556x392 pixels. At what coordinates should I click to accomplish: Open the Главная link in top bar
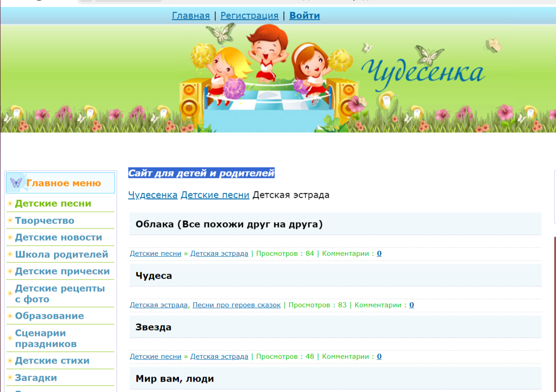pos(191,16)
